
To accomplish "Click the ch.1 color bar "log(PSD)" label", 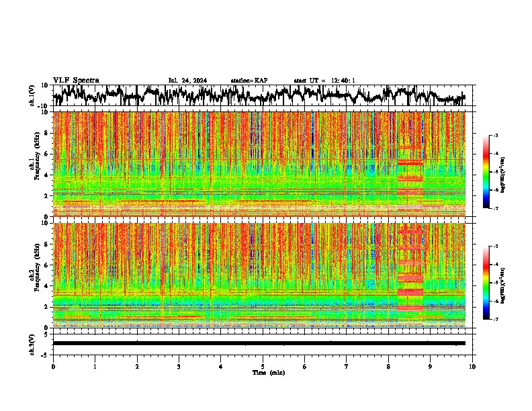I will (x=504, y=175).
